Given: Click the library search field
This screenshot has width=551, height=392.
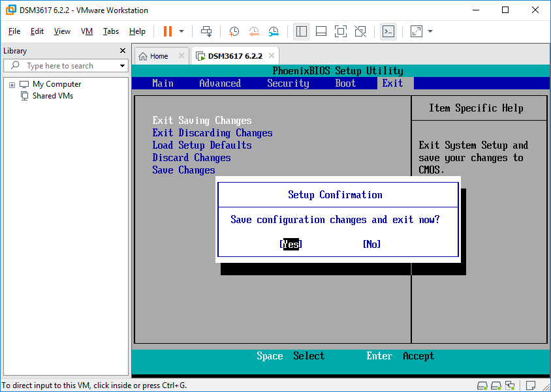Looking at the screenshot, I should point(65,66).
